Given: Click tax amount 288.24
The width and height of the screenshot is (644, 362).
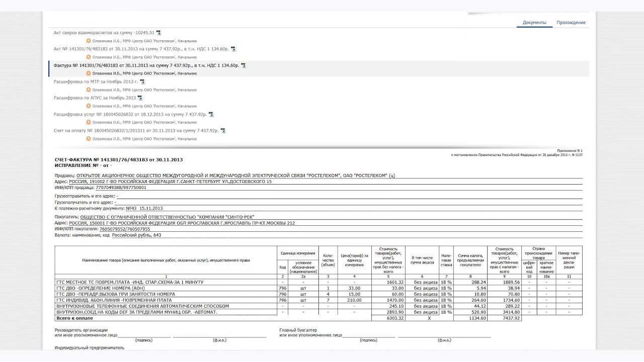Looking at the screenshot, I should 478,283.
